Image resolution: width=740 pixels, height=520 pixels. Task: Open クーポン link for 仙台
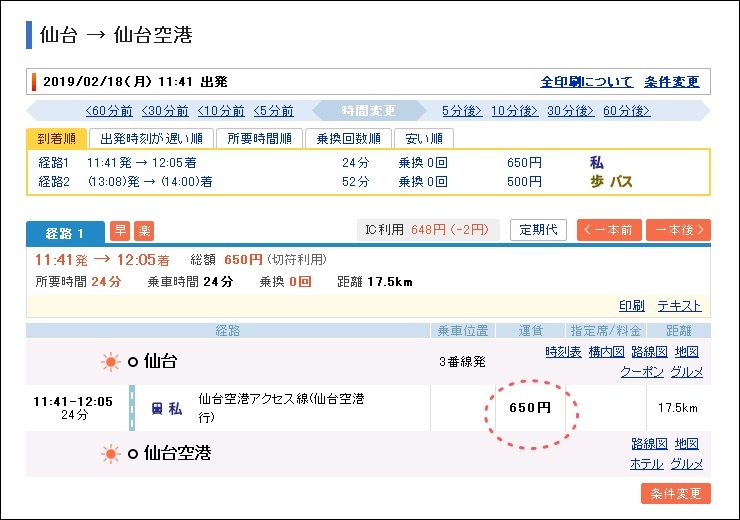pyautogui.click(x=642, y=372)
